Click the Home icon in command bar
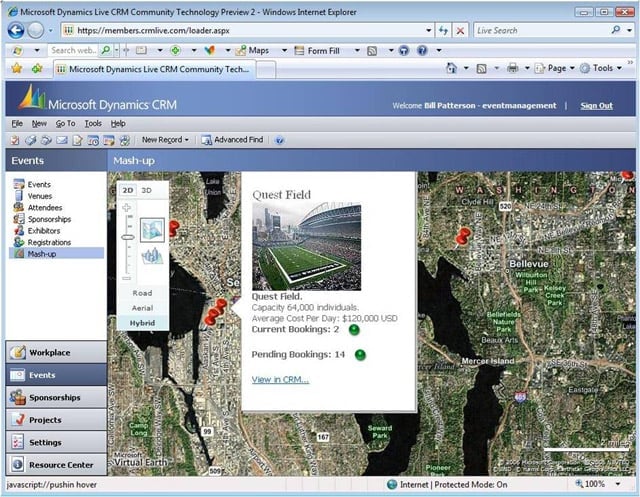Viewport: 640px width, 497px height. tap(451, 68)
